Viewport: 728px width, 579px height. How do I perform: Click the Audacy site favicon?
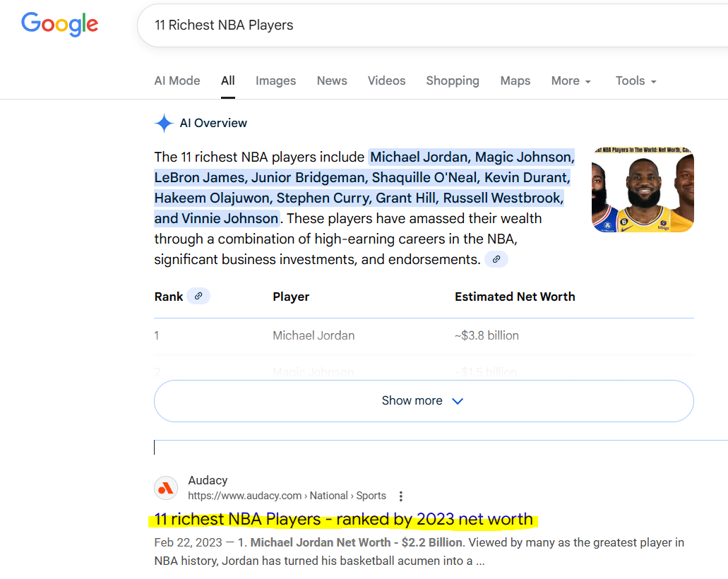tap(166, 488)
